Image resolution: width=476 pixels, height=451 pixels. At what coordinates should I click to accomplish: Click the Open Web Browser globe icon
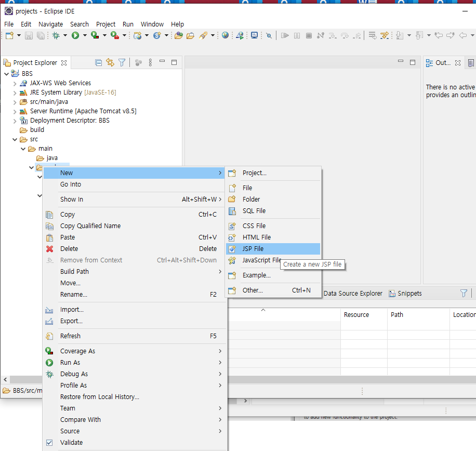(x=225, y=35)
